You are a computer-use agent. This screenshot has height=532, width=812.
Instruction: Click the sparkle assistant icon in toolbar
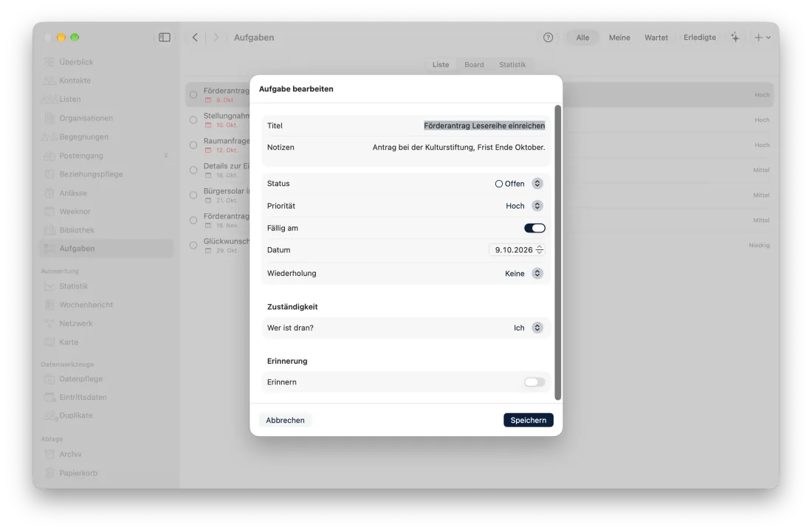734,37
